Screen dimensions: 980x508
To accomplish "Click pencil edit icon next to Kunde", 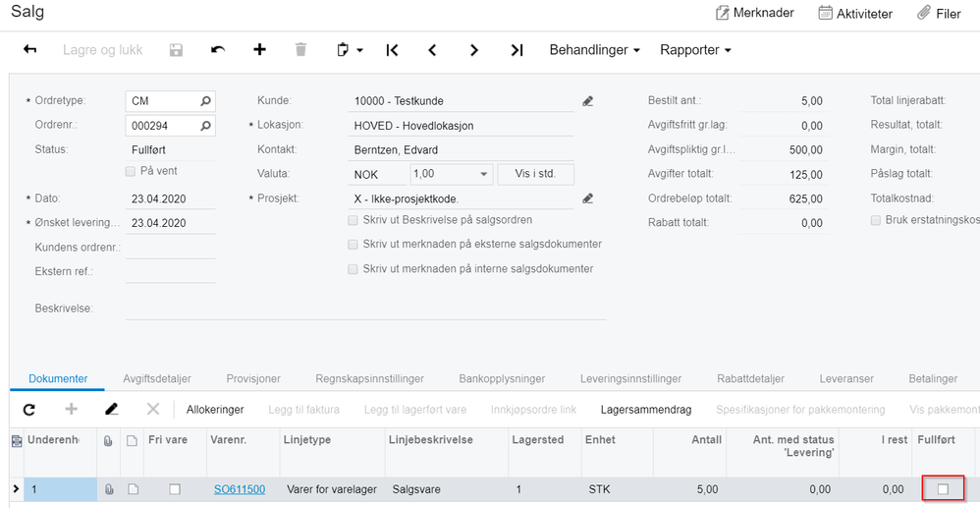I will point(588,100).
